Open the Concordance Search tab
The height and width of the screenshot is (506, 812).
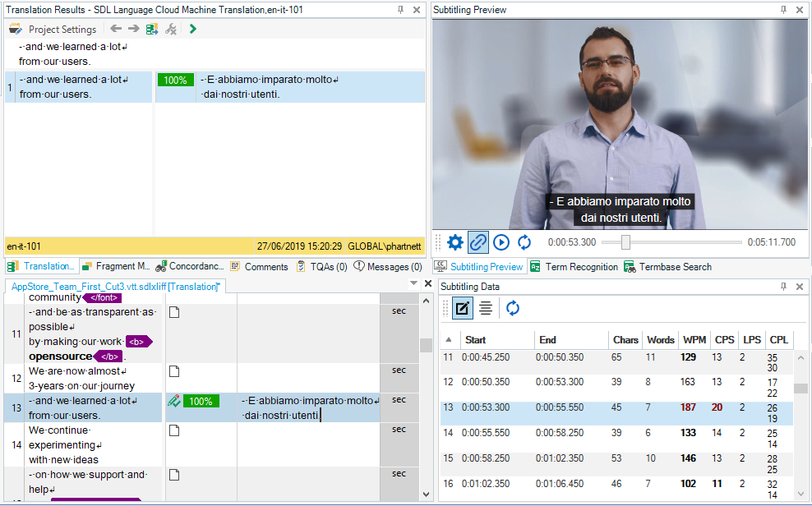(190, 266)
